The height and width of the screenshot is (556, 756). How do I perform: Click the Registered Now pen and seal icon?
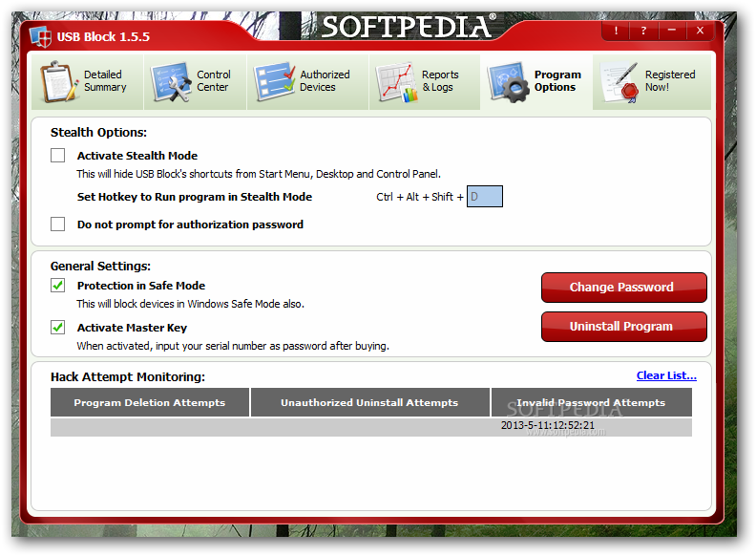click(620, 82)
